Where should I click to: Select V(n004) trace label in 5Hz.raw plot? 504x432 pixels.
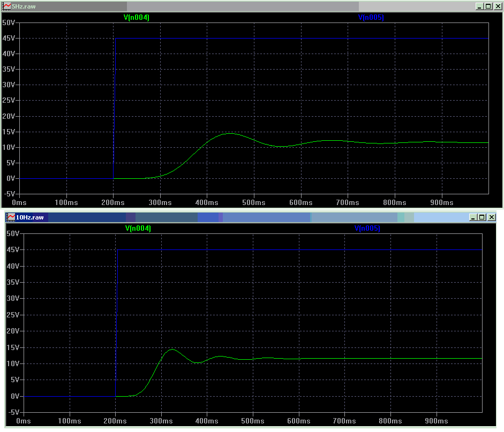tap(137, 17)
